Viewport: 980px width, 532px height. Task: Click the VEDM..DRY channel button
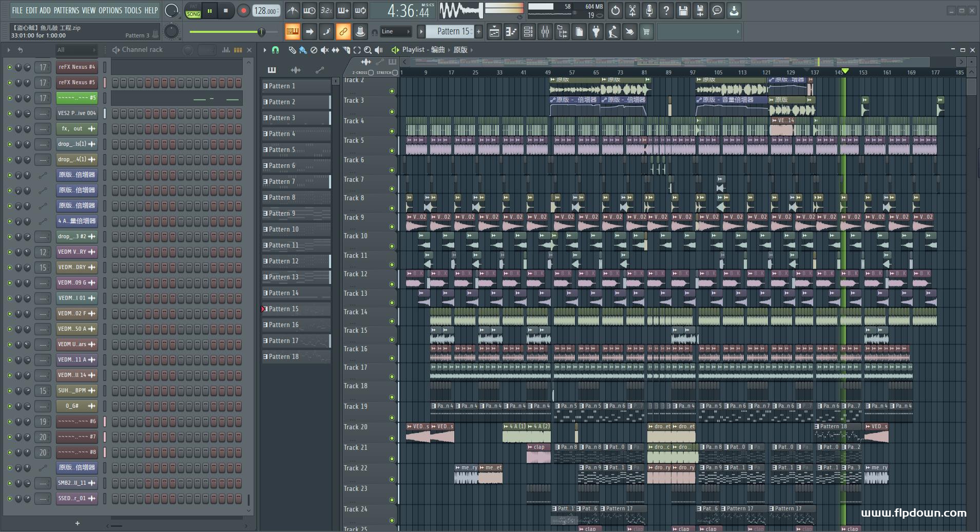tap(76, 268)
